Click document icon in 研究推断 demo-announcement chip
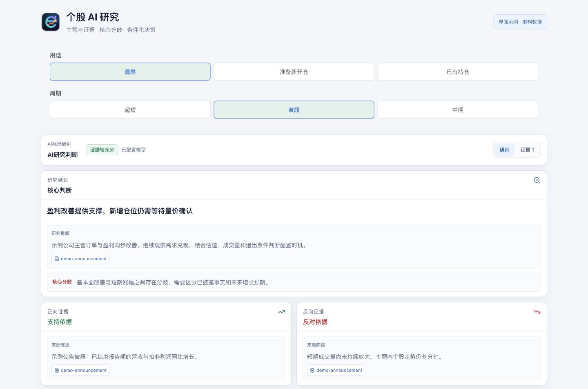Screen dimensions: 588x389 coord(57,259)
